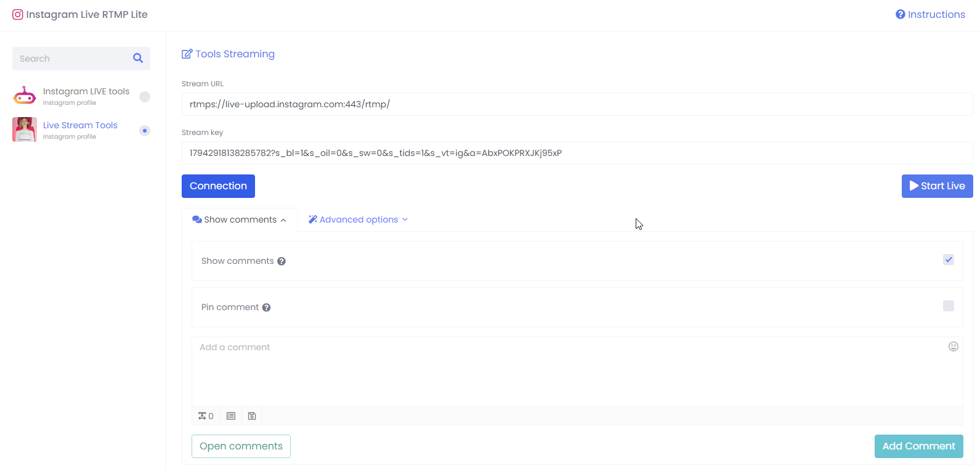Click the help icon beside Show comments
This screenshot has width=980, height=471.
pyautogui.click(x=281, y=261)
